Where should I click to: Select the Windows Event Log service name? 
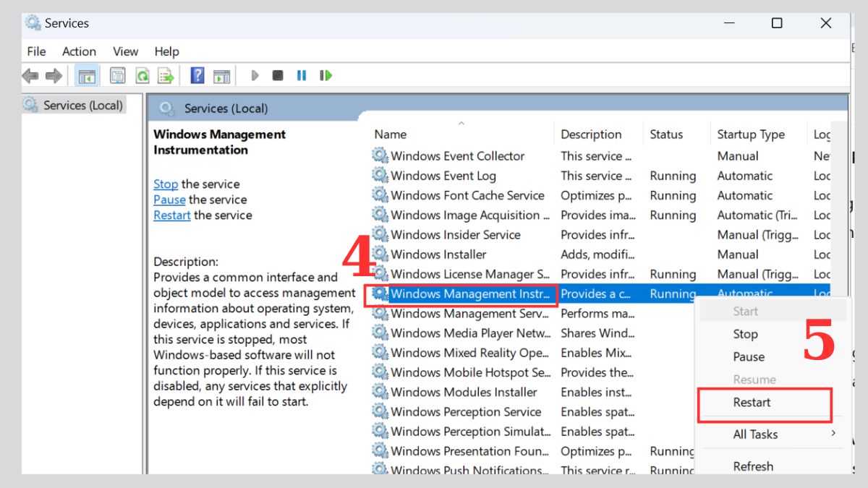coord(443,175)
